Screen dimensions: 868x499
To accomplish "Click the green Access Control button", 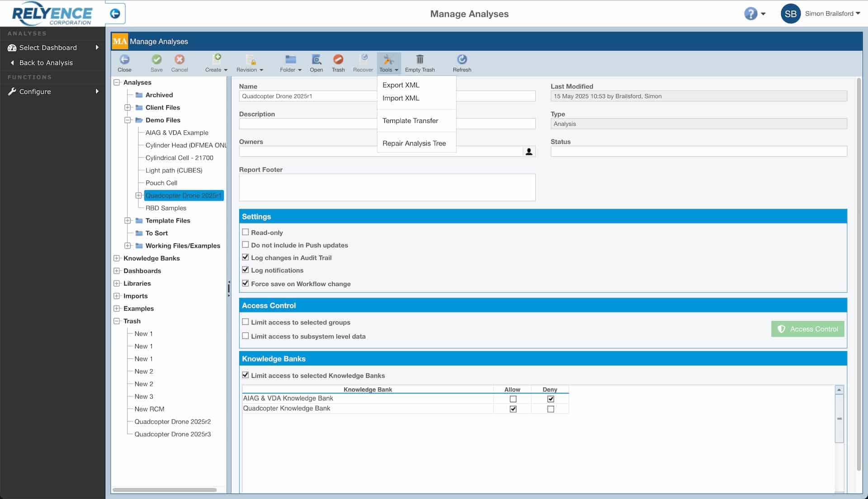I will [x=807, y=329].
